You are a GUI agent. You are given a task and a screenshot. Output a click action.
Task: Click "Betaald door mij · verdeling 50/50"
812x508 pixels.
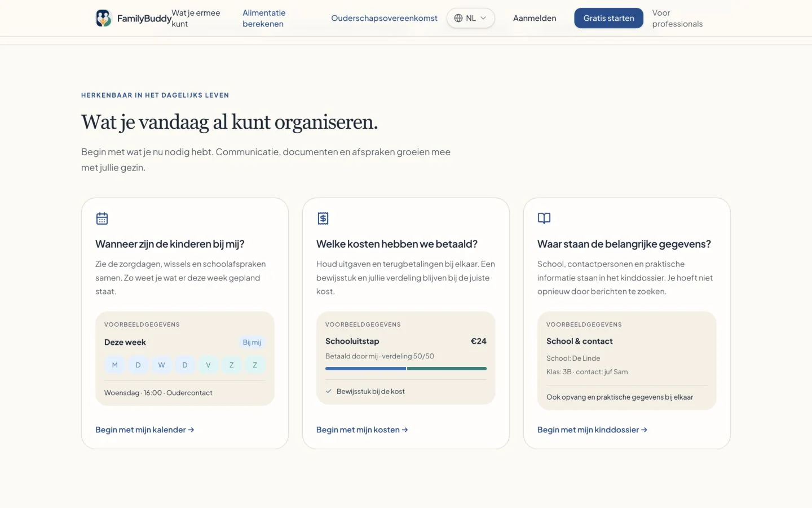coord(380,356)
